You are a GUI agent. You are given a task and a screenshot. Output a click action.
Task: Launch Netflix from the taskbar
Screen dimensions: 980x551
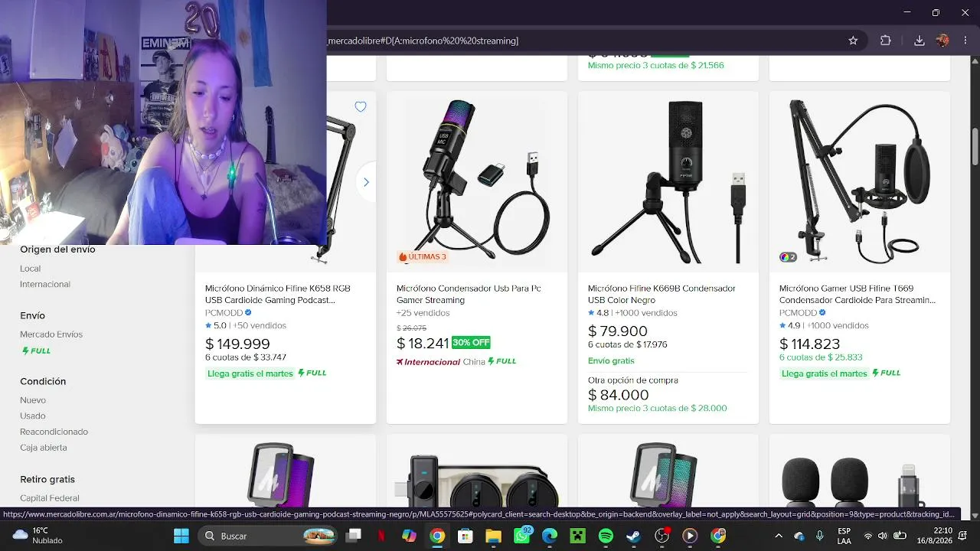(381, 536)
